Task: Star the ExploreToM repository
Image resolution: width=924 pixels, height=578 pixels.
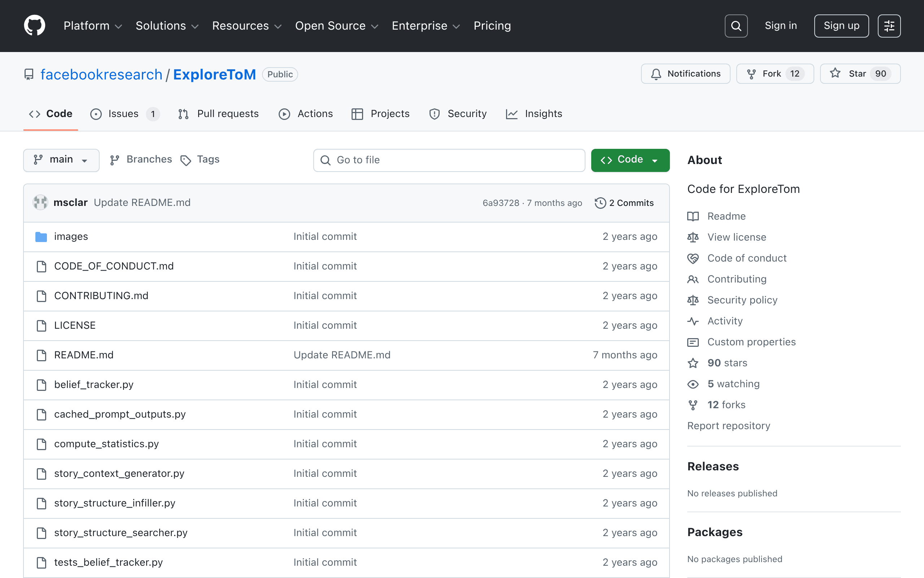Action: [860, 74]
